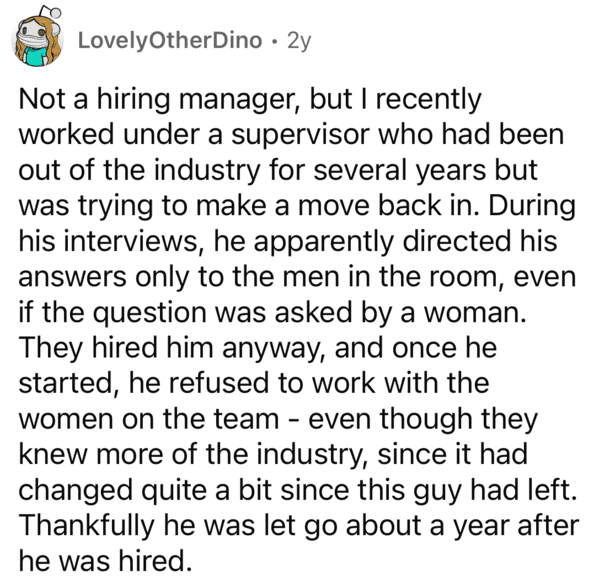Screen dimensions: 599x587
Task: Click the phrase 'asked by a woman'
Action: click(400, 313)
